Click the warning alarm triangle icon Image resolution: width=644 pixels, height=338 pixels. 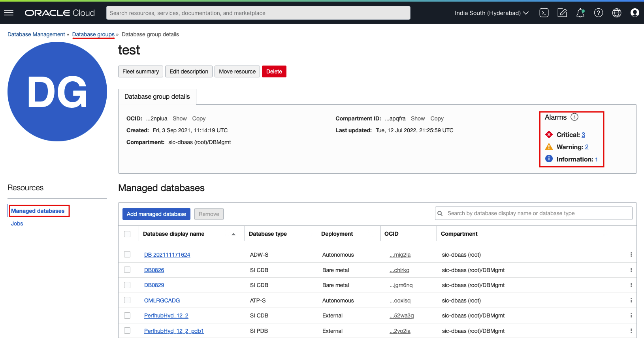[549, 147]
